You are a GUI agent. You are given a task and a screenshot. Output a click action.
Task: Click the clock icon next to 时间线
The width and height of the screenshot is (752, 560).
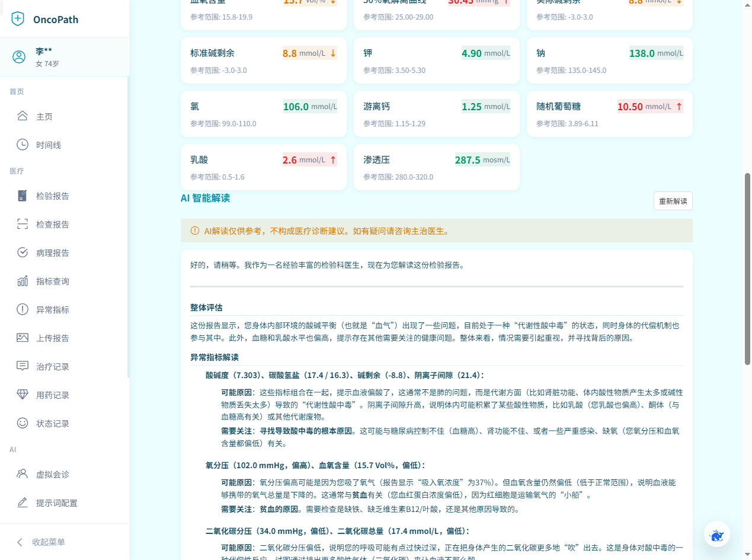pos(23,145)
